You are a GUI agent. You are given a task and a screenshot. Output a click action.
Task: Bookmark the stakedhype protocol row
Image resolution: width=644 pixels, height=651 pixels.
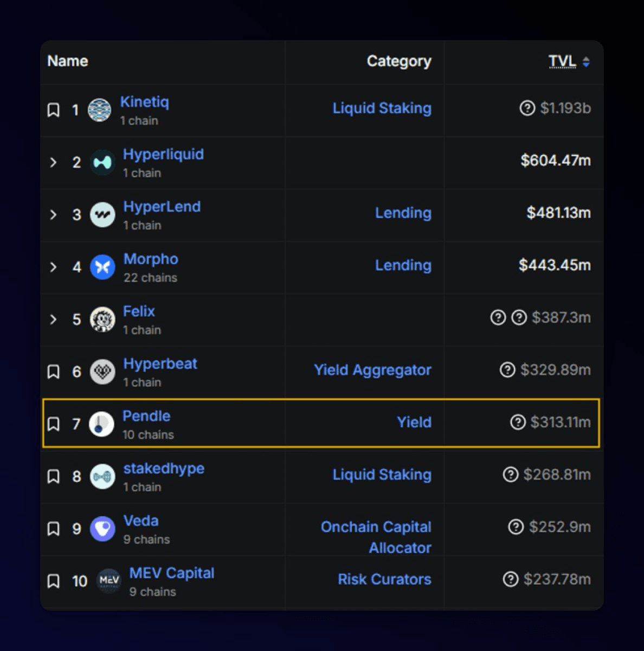tap(53, 476)
